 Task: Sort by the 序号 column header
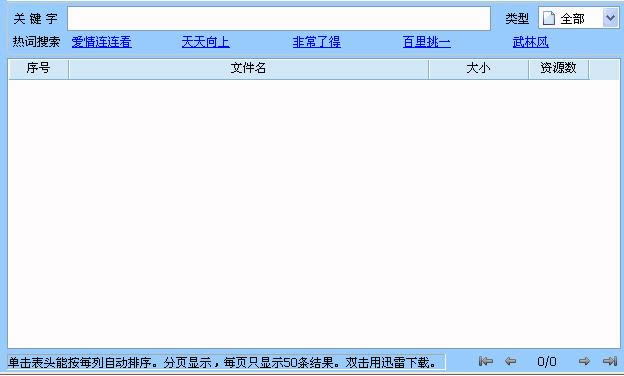tap(39, 68)
